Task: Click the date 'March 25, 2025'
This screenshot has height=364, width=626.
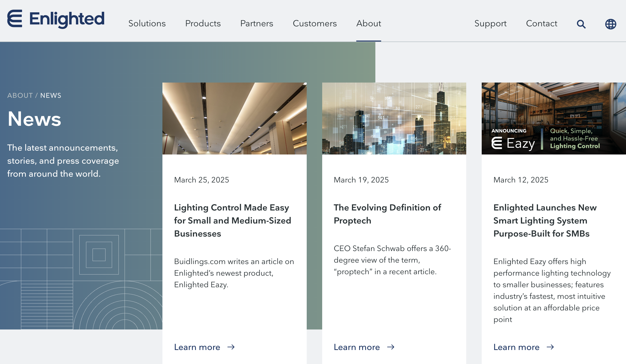Action: click(x=202, y=180)
